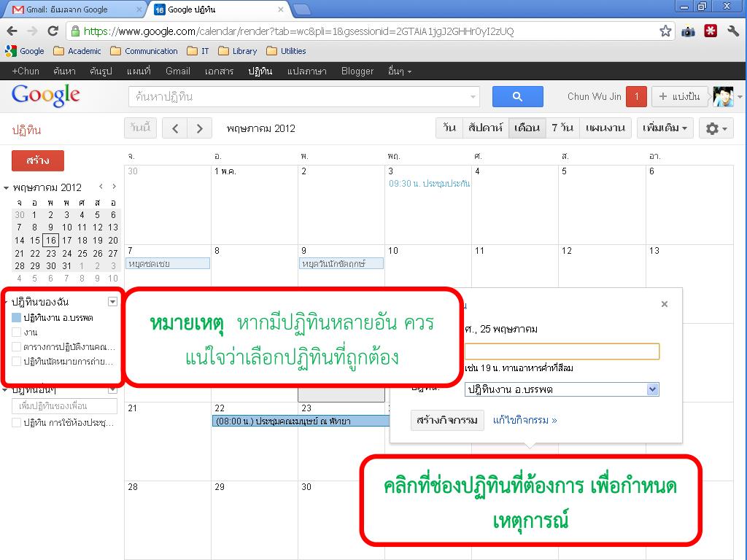Image resolution: width=747 pixels, height=560 pixels.
Task: Mini calendar previous month arrow
Action: point(101,187)
